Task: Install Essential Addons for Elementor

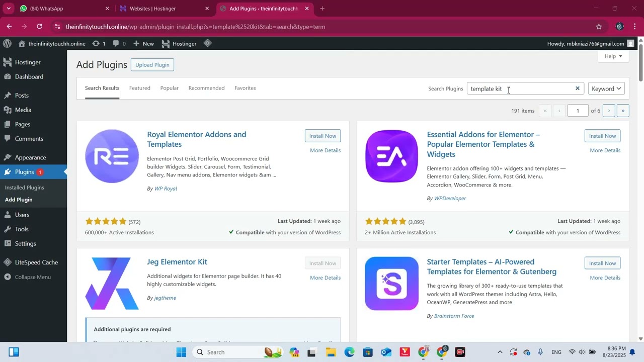Action: pyautogui.click(x=602, y=136)
